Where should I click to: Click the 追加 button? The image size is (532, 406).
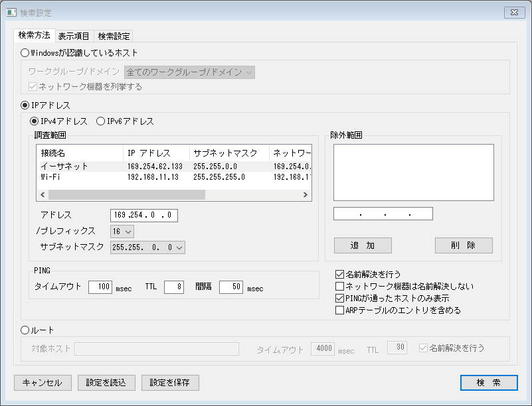pyautogui.click(x=363, y=245)
